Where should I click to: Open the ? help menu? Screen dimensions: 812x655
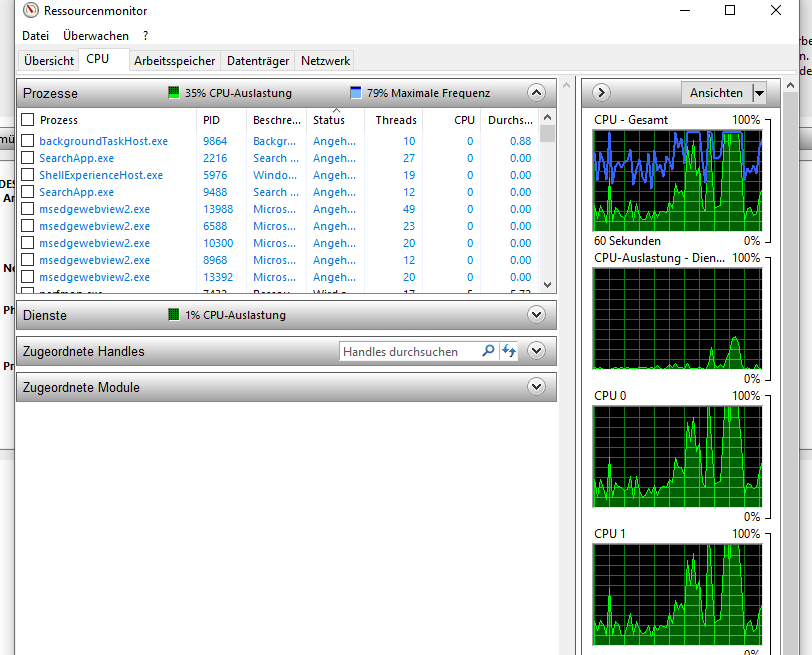[x=146, y=36]
